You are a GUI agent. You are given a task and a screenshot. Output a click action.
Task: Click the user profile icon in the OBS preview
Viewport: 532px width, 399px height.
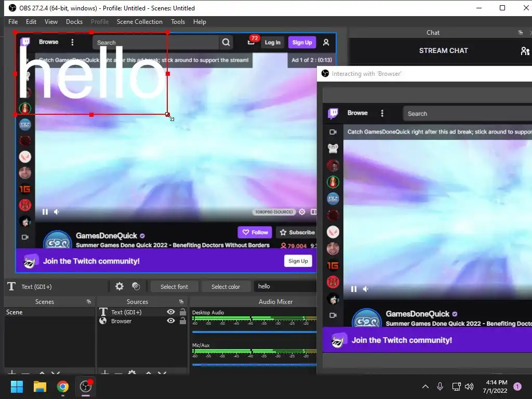[x=326, y=43]
